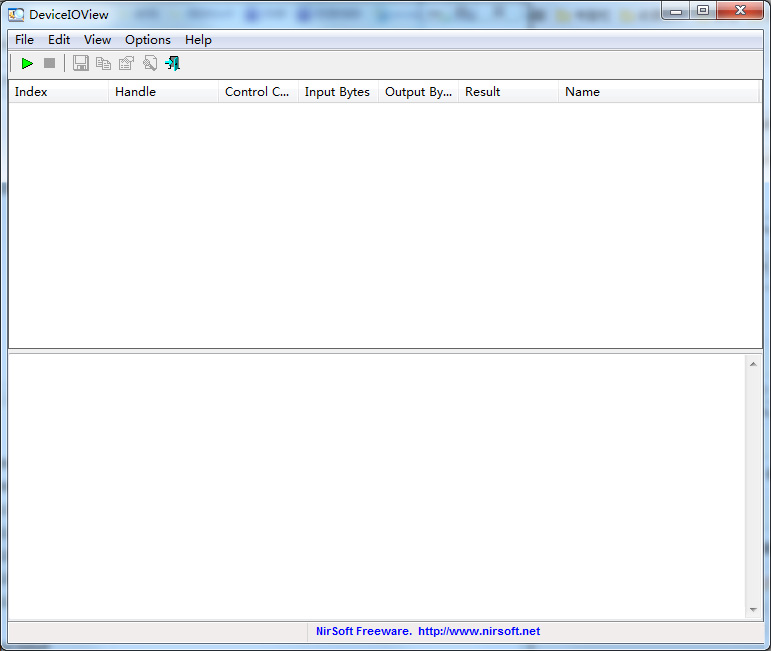Click the copy selected items icon

(x=103, y=63)
